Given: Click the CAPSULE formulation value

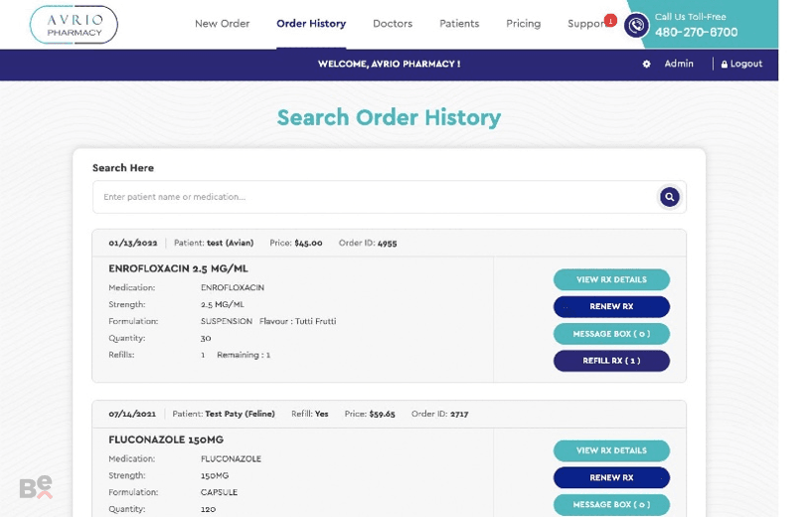Looking at the screenshot, I should [219, 493].
